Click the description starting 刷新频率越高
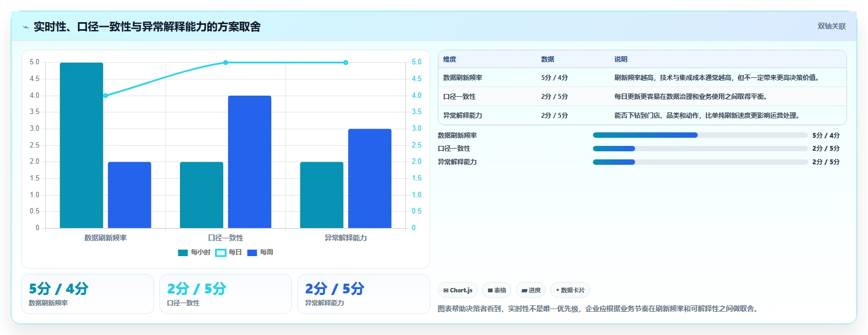The image size is (868, 335). coord(718,78)
